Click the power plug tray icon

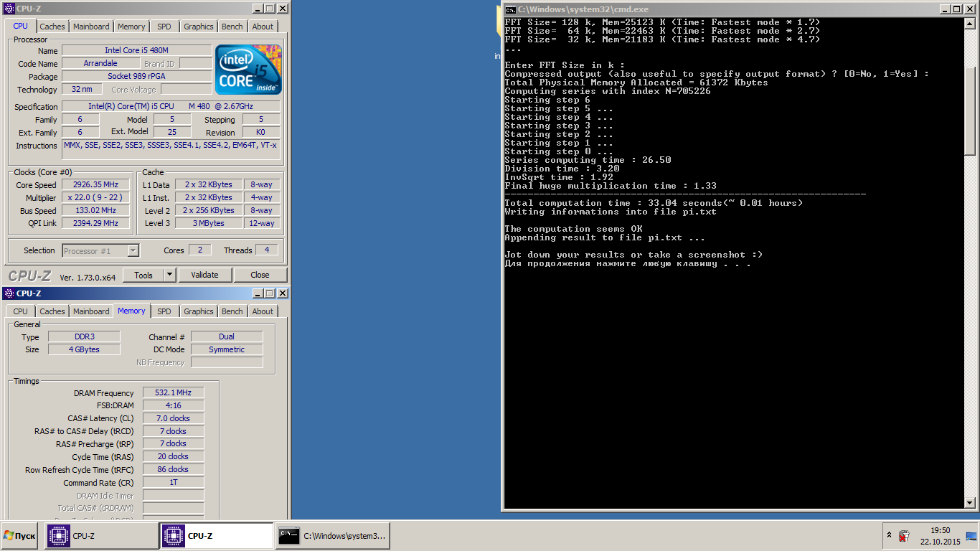pos(904,536)
